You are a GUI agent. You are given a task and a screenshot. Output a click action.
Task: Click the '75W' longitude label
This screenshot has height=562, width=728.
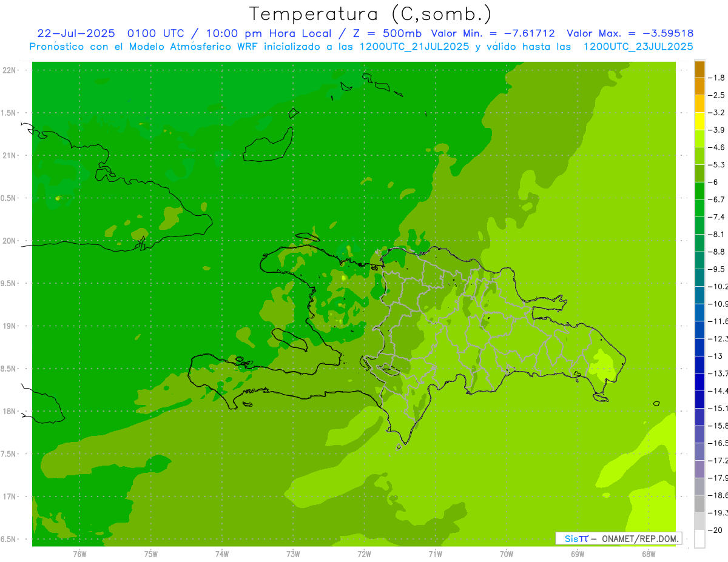(x=151, y=554)
